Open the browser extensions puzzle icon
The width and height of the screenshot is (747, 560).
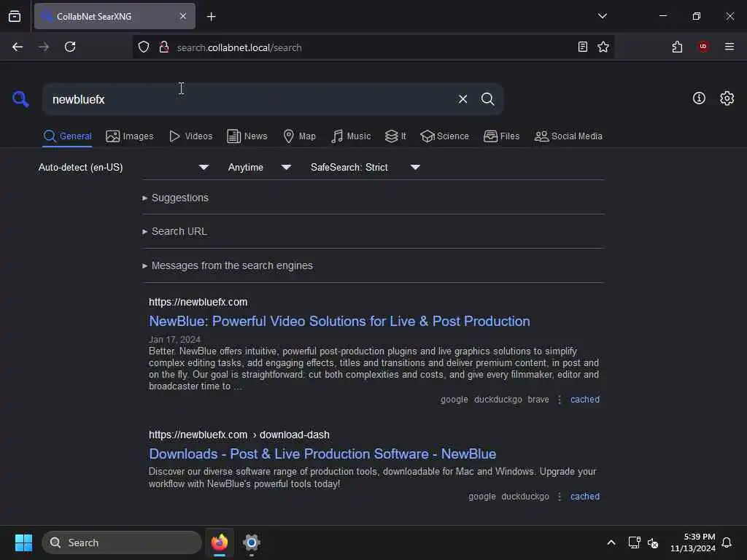pyautogui.click(x=677, y=47)
